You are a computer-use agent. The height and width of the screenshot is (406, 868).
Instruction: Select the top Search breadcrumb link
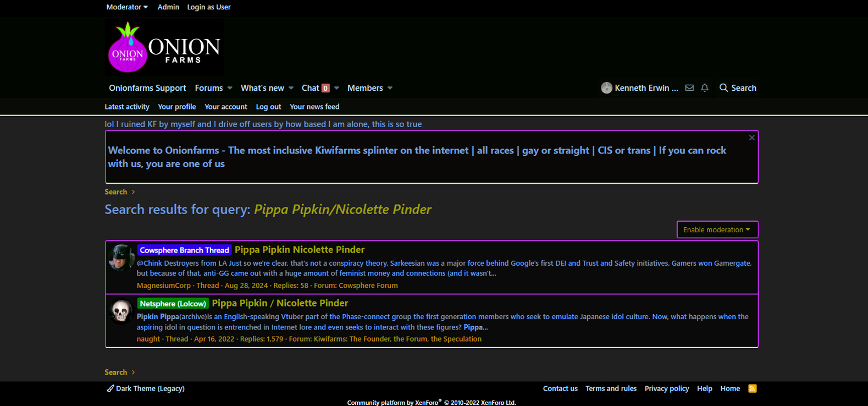pyautogui.click(x=116, y=192)
